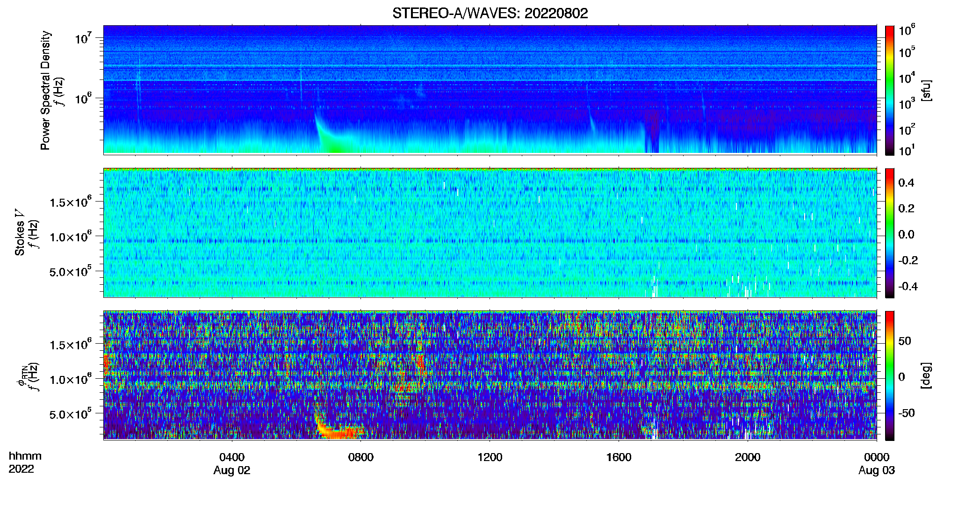The image size is (980, 505).
Task: Click the 10^2 value on the sfu color scale
Action: point(907,129)
